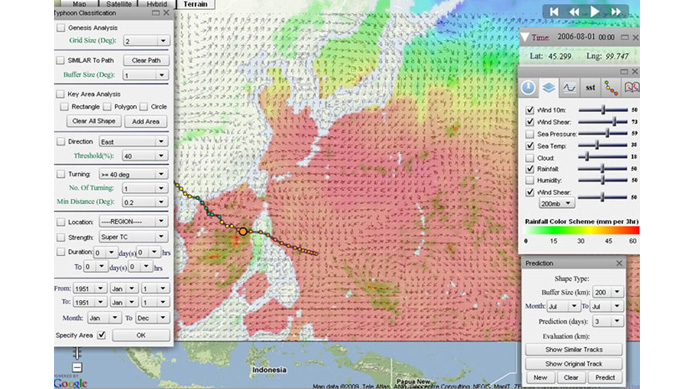Screen dimensions: 700x389
Task: Click the Show Similar Tracks button
Action: pos(574,349)
